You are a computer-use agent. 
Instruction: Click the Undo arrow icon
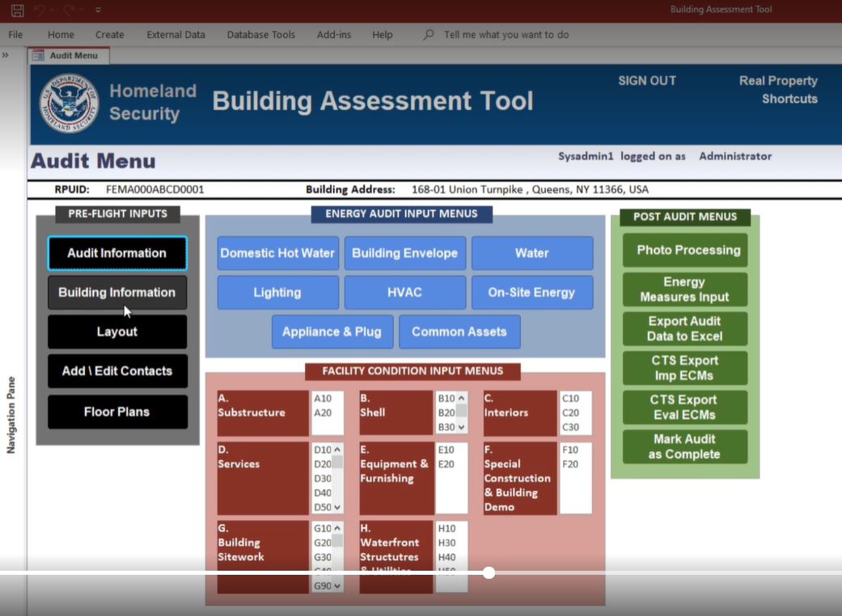(39, 10)
